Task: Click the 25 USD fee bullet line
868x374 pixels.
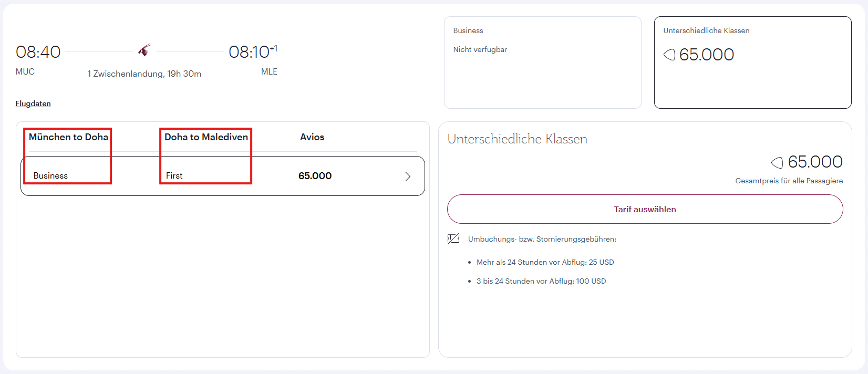Action: point(545,262)
